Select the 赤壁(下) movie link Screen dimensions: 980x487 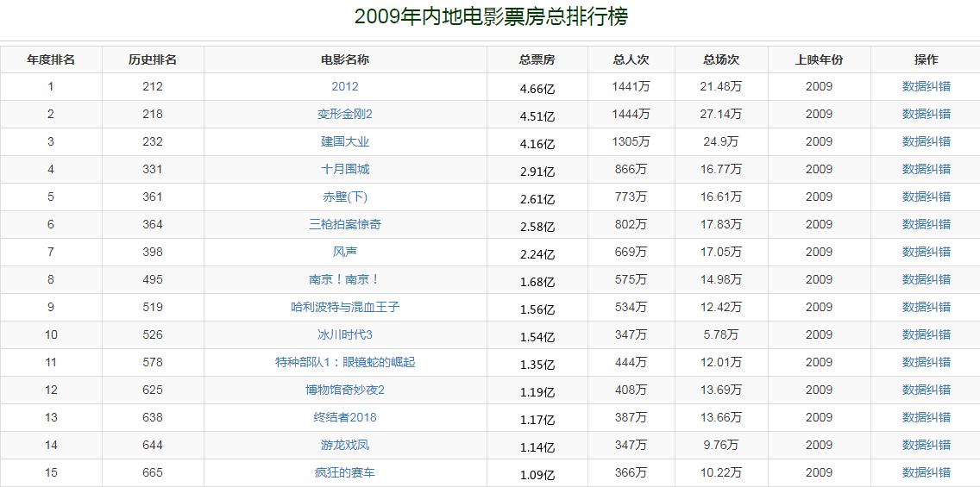tap(344, 197)
